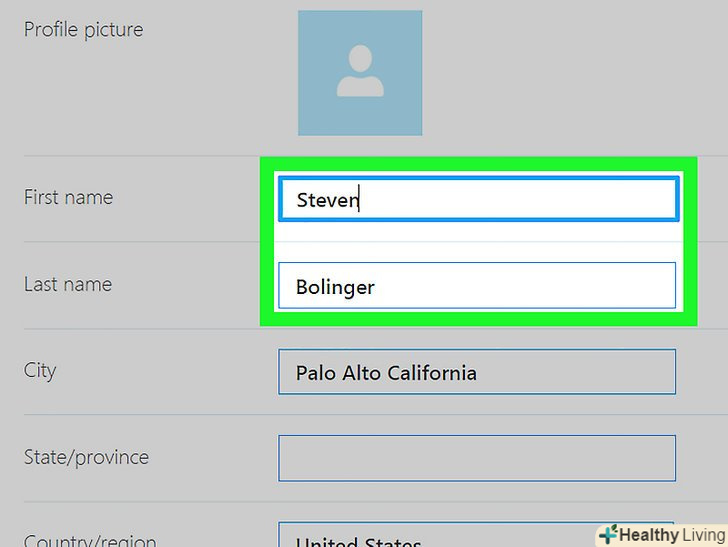Click the word "California" in City field
The image size is (728, 547).
pos(432,373)
